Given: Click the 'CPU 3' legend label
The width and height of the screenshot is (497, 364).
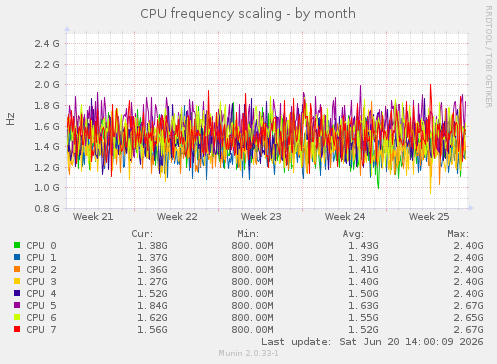Looking at the screenshot, I should click(41, 282).
